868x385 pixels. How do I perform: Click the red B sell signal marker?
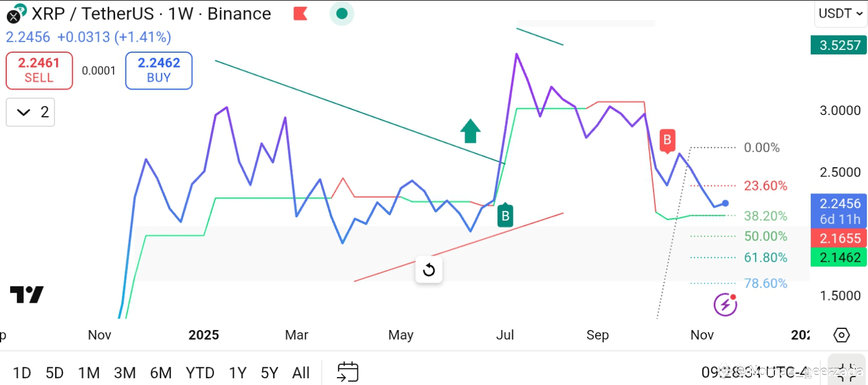coord(667,140)
